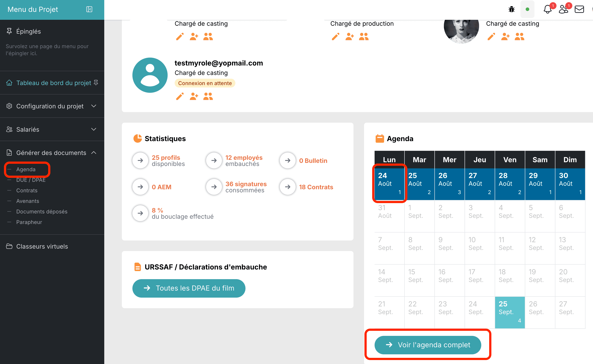Image resolution: width=593 pixels, height=364 pixels.
Task: Click Voir l'agenda complet button
Action: pyautogui.click(x=428, y=345)
